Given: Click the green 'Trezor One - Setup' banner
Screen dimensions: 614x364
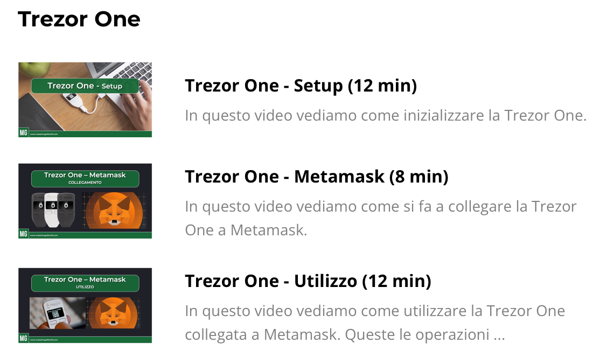Looking at the screenshot, I should [85, 86].
